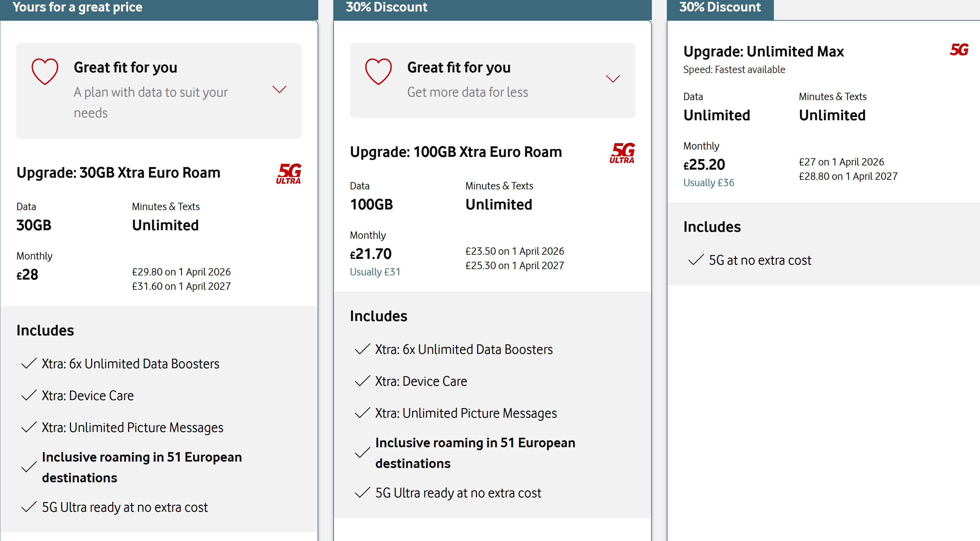Click the checkmark next to 'Xtra: Unlimited Picture Messages' in the 100GB plan

(x=363, y=413)
